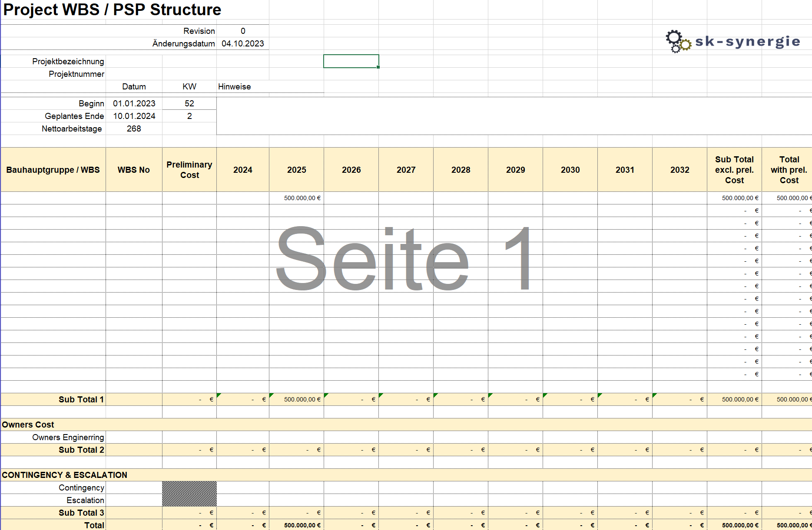812x530 pixels.
Task: Select the 500.000,00 € entry under 2025
Action: (x=297, y=198)
